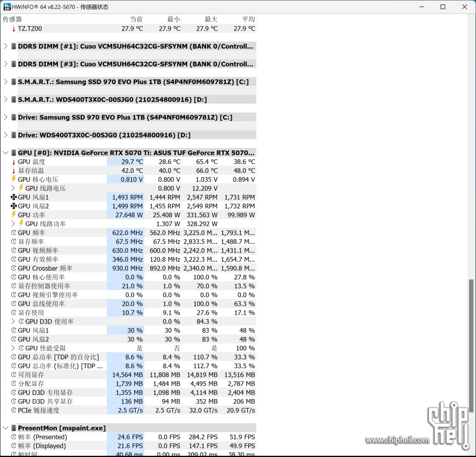Click the chip icon of DDR5 DIMM [#1]

[14, 46]
